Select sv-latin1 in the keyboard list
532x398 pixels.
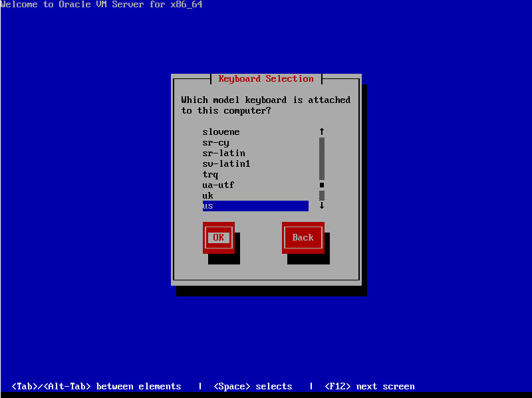pyautogui.click(x=226, y=164)
